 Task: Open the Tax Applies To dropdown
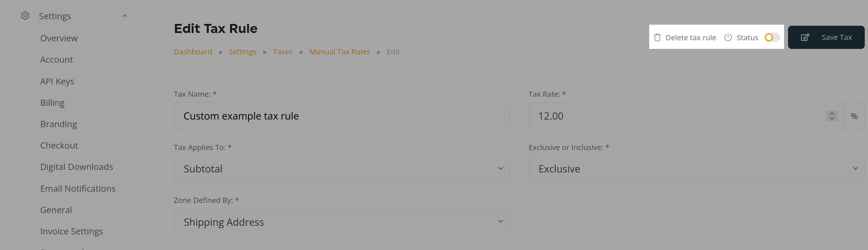[x=341, y=169]
